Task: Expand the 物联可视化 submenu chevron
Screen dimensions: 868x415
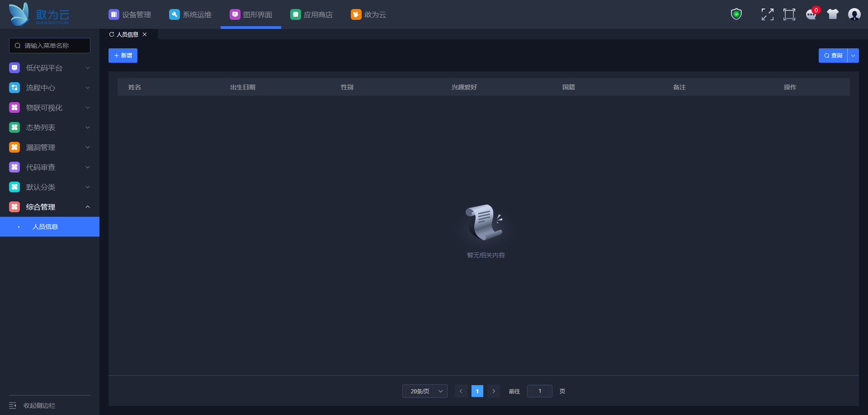Action: pos(88,107)
